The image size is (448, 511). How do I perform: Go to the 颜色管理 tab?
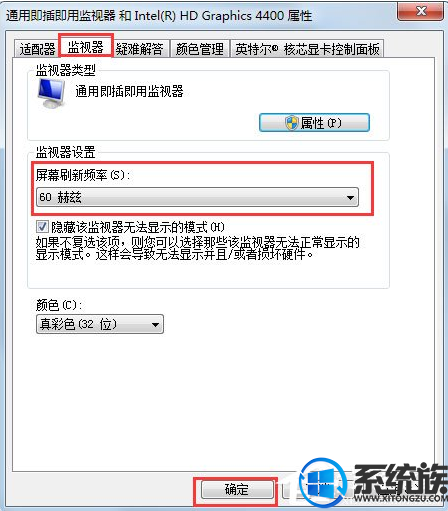pos(200,49)
